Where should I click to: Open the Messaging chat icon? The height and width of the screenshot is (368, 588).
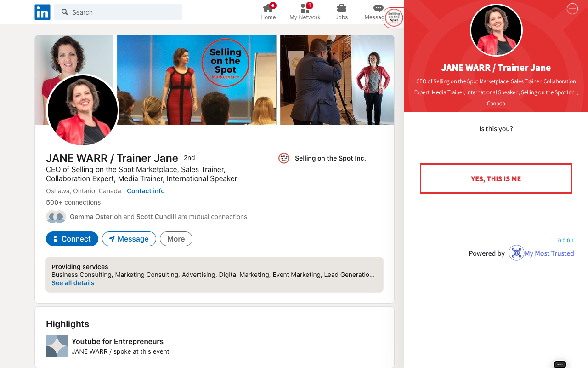tap(379, 8)
